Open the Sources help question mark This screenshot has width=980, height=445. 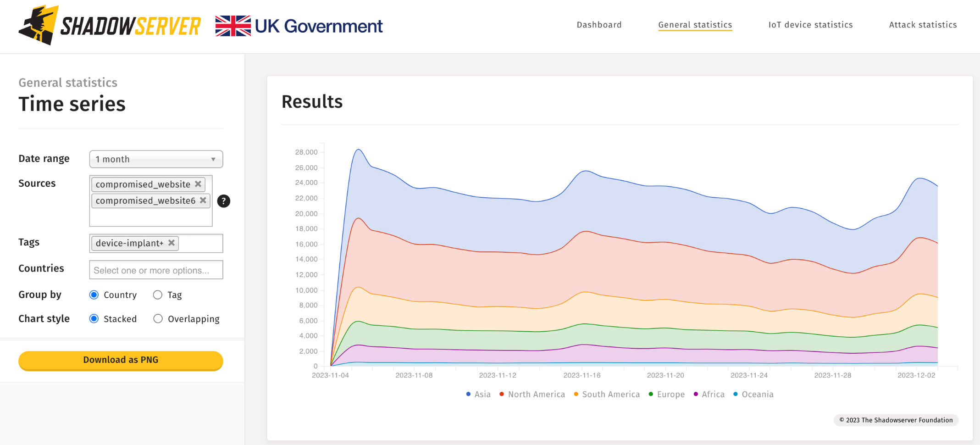point(223,201)
